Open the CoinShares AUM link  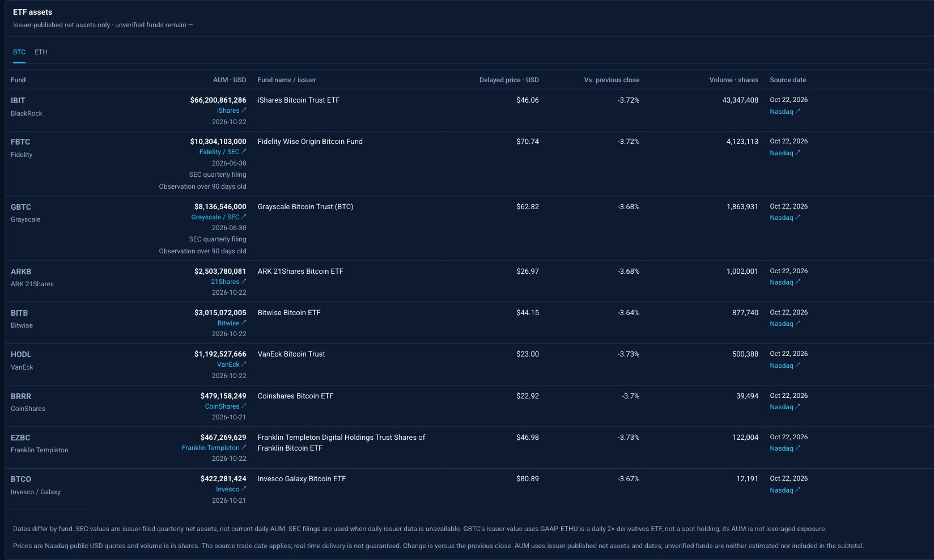tap(226, 406)
